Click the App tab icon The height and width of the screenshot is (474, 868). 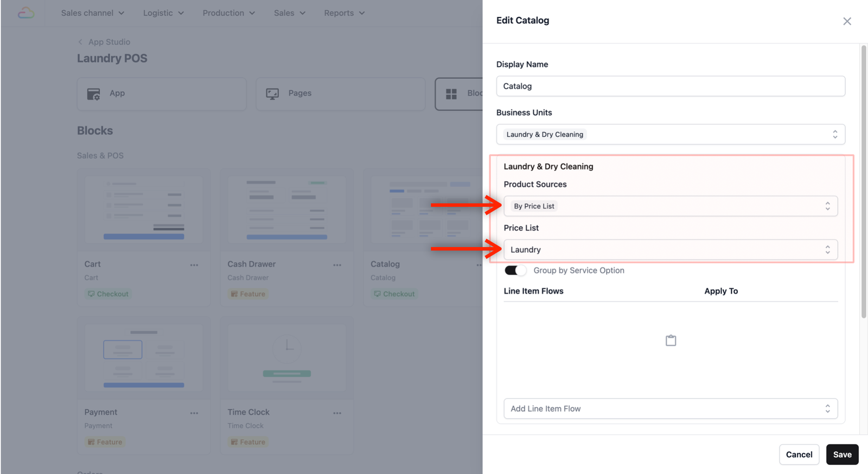[x=94, y=94]
